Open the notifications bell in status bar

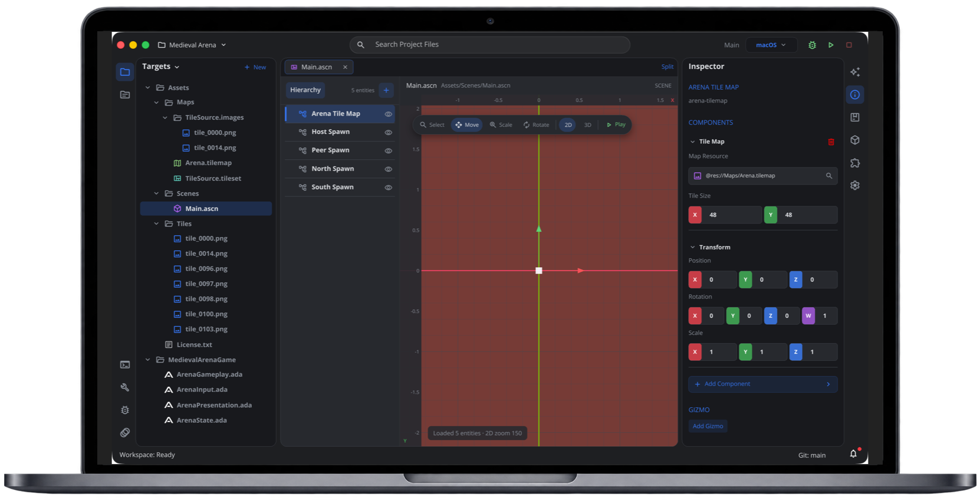(x=853, y=453)
